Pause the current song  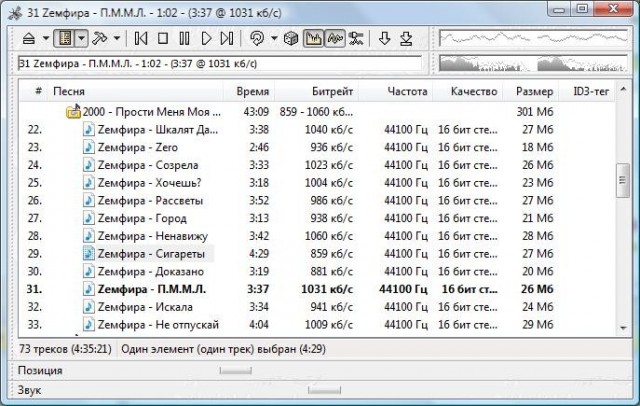point(184,39)
